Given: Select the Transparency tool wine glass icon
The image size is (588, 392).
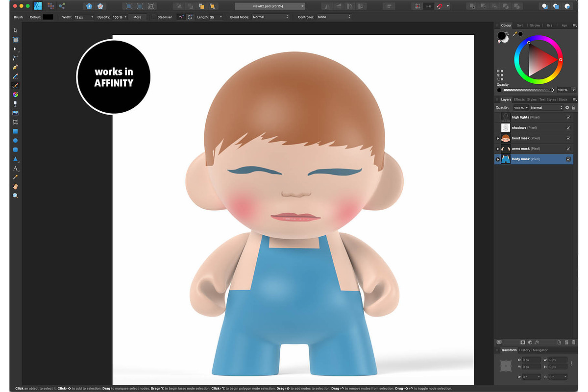Looking at the screenshot, I should [15, 104].
